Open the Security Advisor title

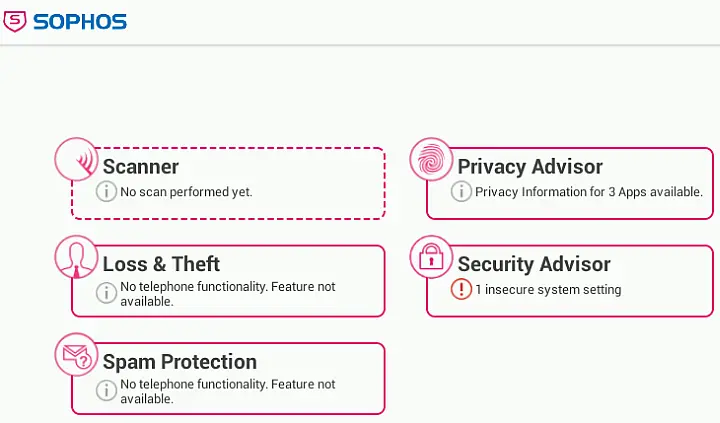point(534,264)
